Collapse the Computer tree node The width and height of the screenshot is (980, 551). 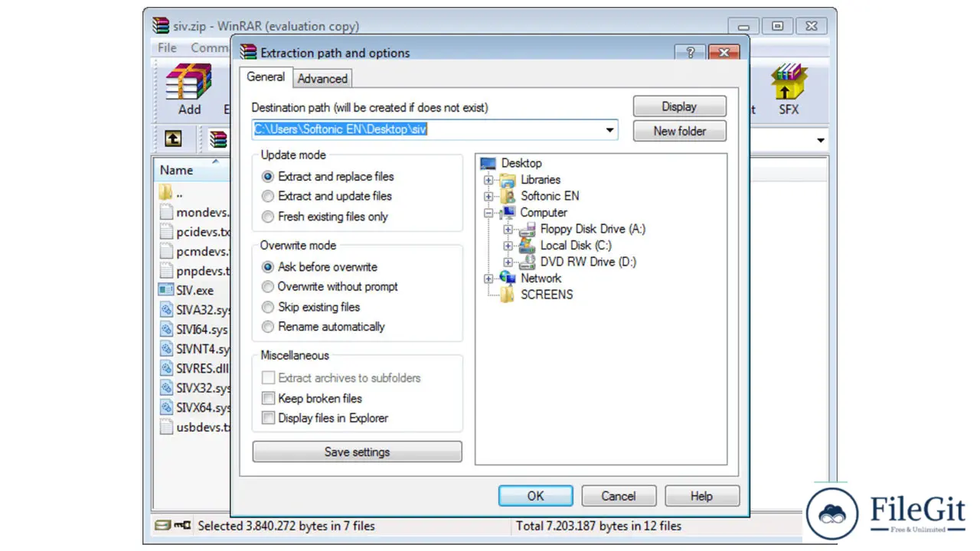click(x=488, y=213)
